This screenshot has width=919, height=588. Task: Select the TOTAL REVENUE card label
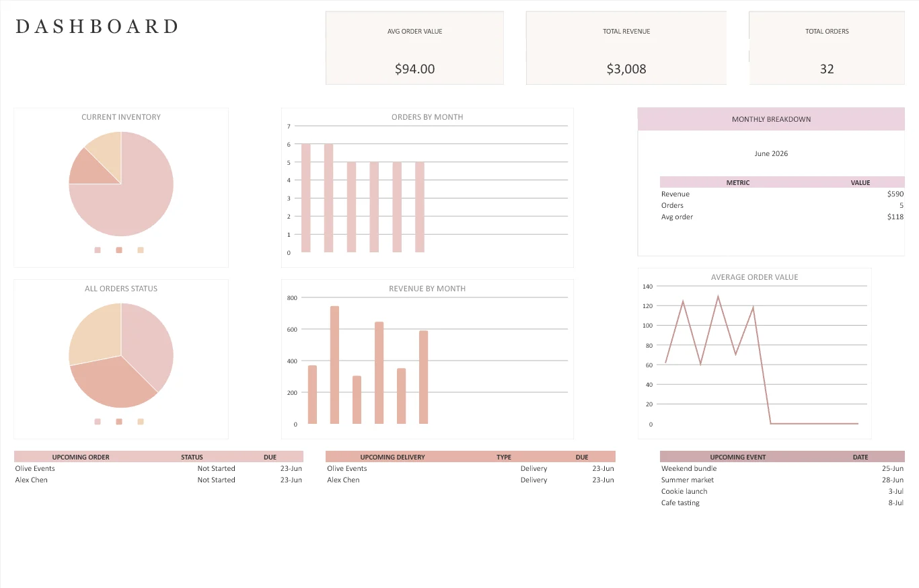coord(626,32)
